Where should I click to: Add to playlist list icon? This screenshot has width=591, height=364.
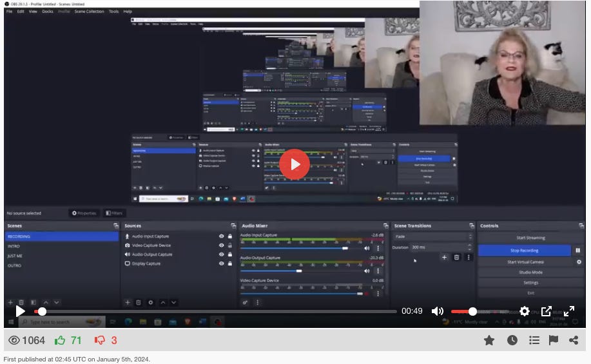pyautogui.click(x=534, y=341)
